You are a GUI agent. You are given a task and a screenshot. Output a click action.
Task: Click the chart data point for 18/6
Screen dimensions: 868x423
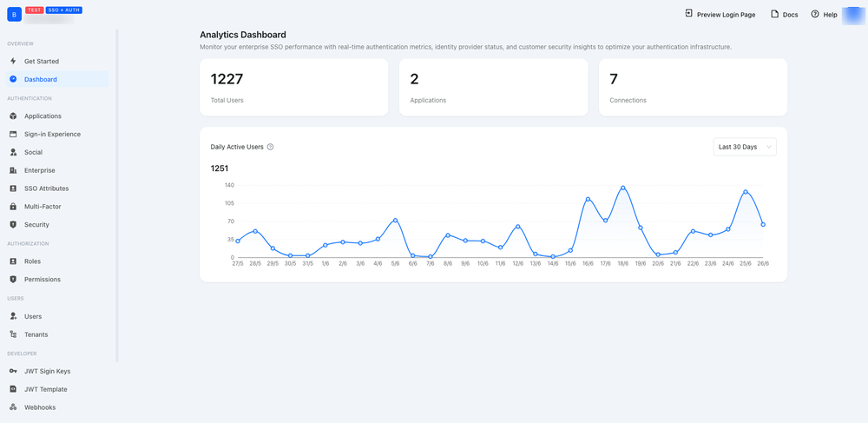coord(622,188)
